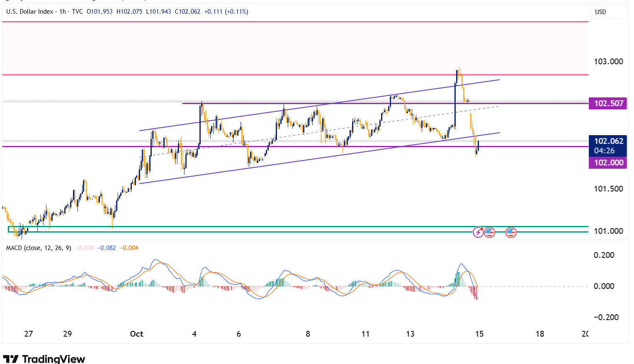Click the 103.000 price axis label

coord(608,61)
